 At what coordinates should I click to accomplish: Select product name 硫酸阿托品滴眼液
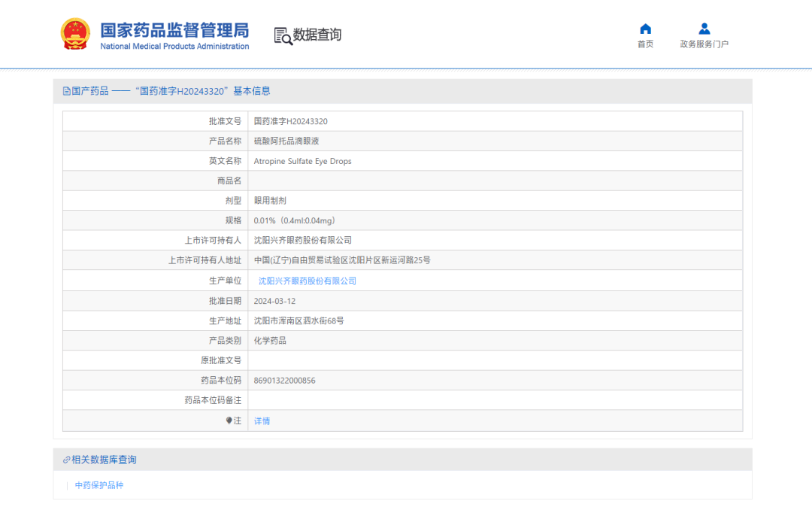pyautogui.click(x=286, y=141)
